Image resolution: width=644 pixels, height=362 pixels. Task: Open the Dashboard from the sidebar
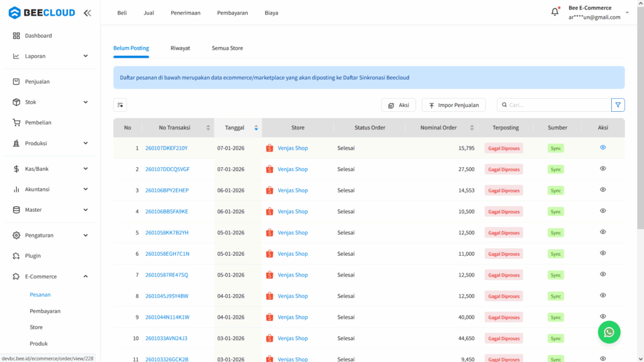click(36, 35)
